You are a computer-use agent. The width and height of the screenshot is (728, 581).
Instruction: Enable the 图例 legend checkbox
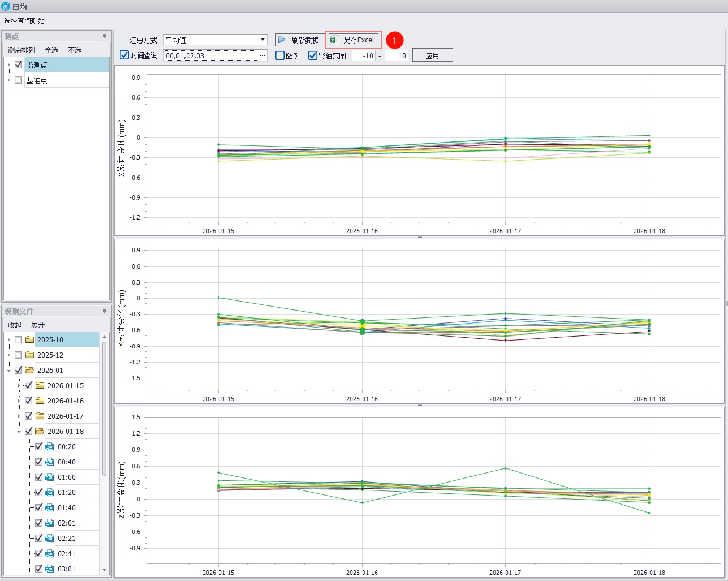pyautogui.click(x=280, y=55)
